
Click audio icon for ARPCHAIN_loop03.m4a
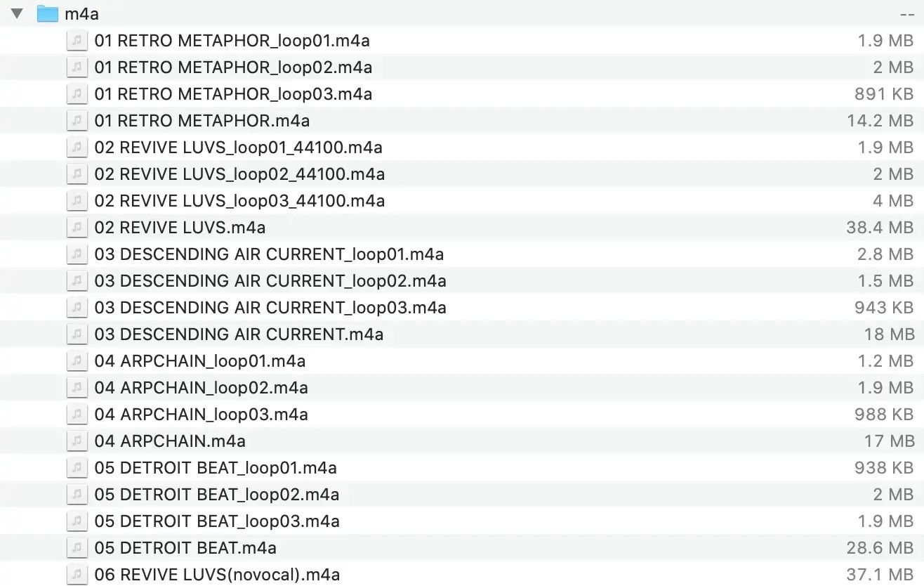pos(77,415)
